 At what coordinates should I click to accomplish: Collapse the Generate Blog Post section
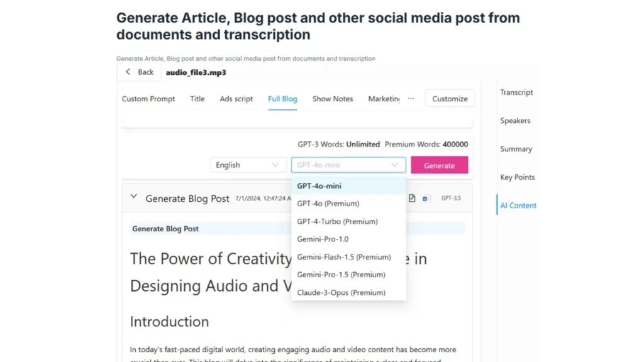click(133, 197)
